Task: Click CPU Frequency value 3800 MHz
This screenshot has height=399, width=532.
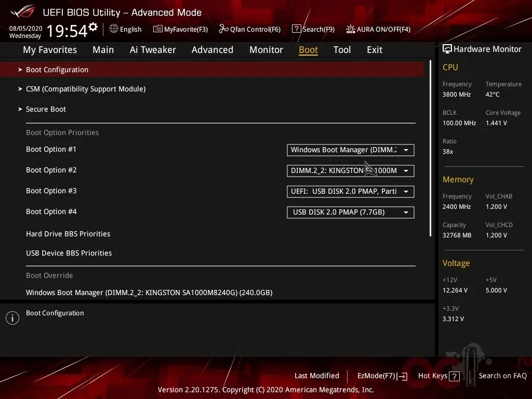Action: pos(457,95)
